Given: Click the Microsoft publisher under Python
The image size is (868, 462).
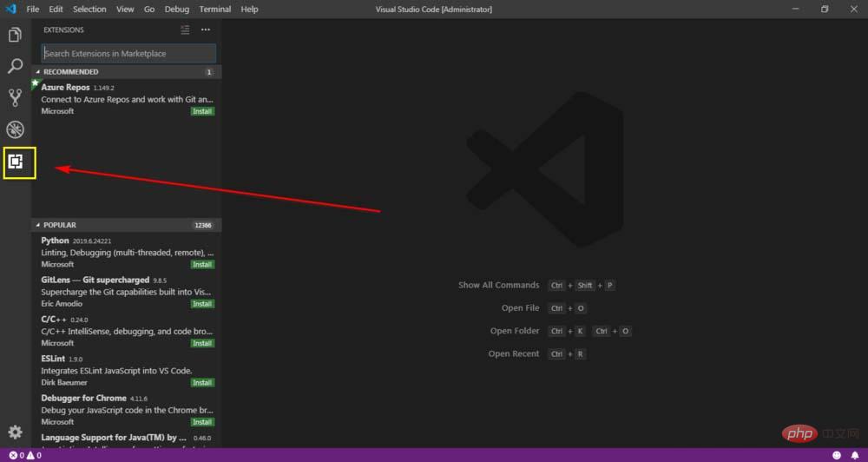Looking at the screenshot, I should [x=57, y=264].
